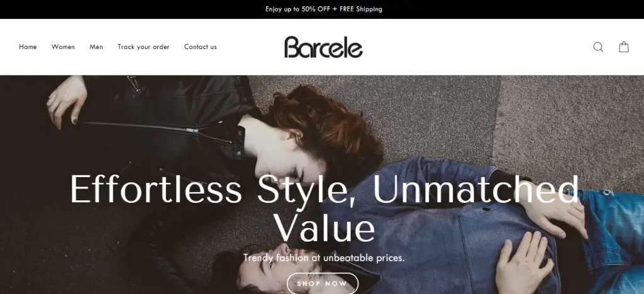Click the SHOP NOW button

pos(323,283)
